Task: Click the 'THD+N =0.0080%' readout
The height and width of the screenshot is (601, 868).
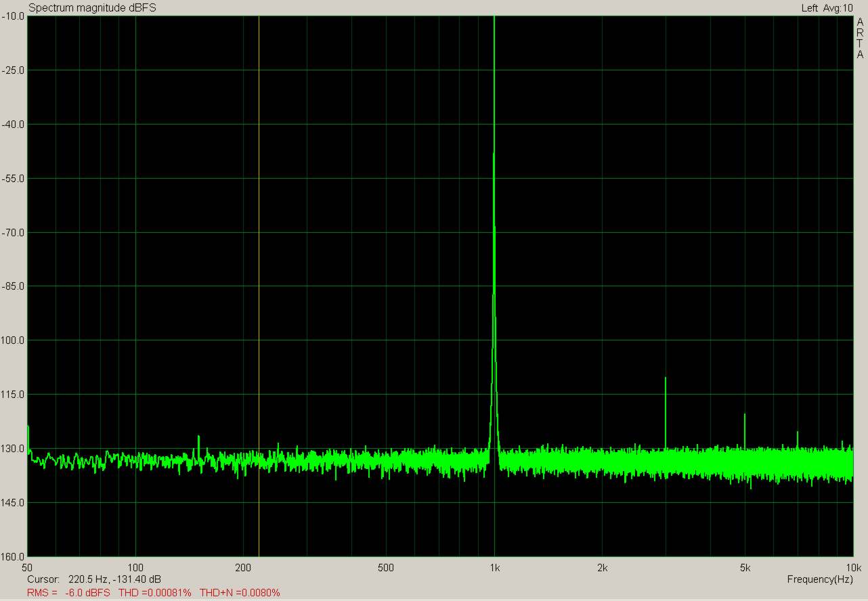Action: click(x=240, y=592)
